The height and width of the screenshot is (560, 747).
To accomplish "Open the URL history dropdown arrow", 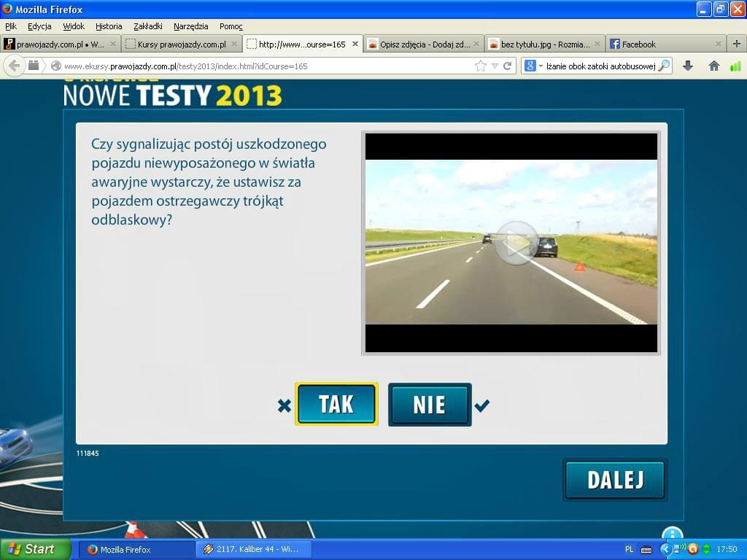I will (495, 66).
